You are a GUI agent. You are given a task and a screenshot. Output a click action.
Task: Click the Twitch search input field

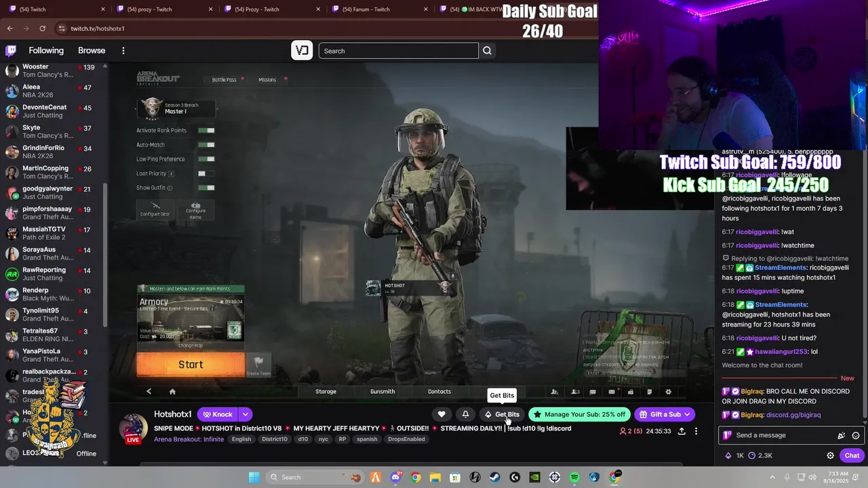[x=399, y=51]
